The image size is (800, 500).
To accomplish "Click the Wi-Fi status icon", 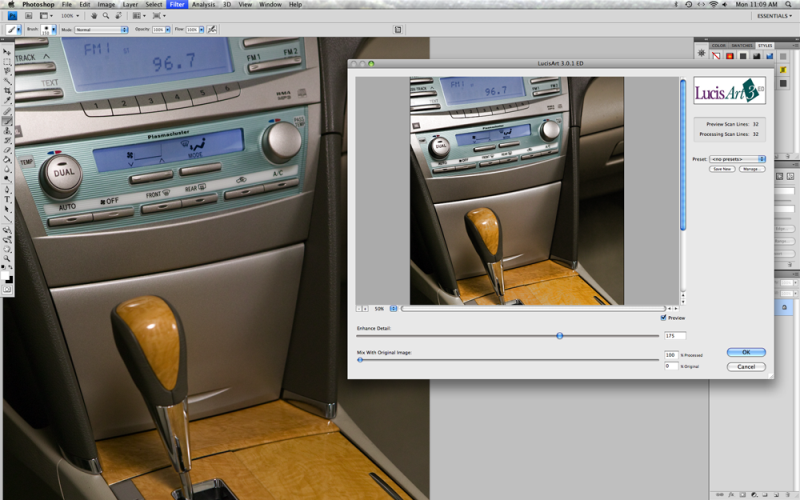I will (x=713, y=4).
